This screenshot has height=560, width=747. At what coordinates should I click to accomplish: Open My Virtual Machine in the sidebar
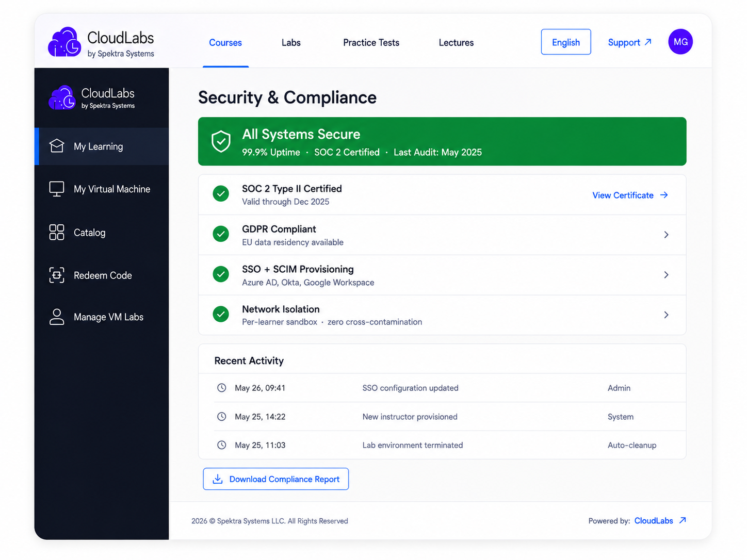click(102, 189)
